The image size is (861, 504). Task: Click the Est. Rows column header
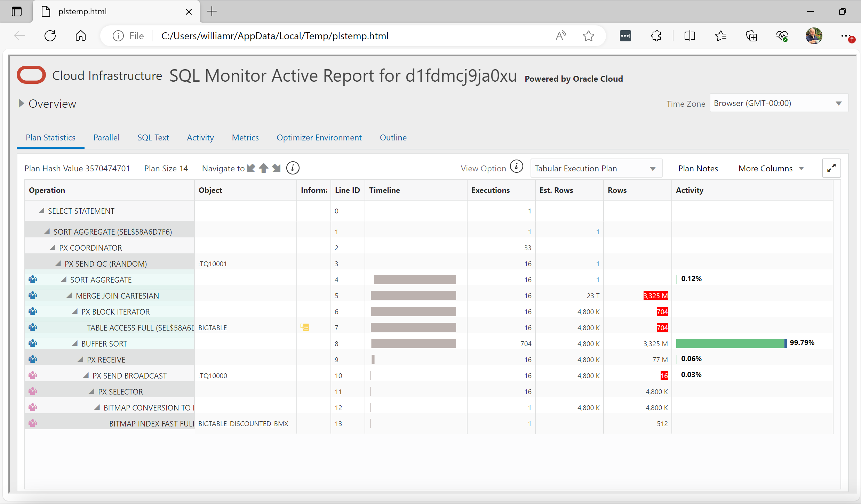(569, 190)
